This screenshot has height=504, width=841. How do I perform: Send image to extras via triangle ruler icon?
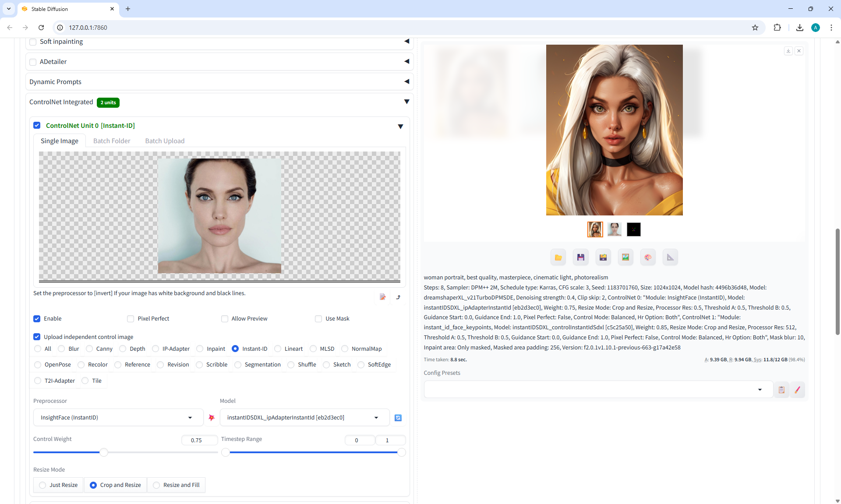[x=670, y=257]
